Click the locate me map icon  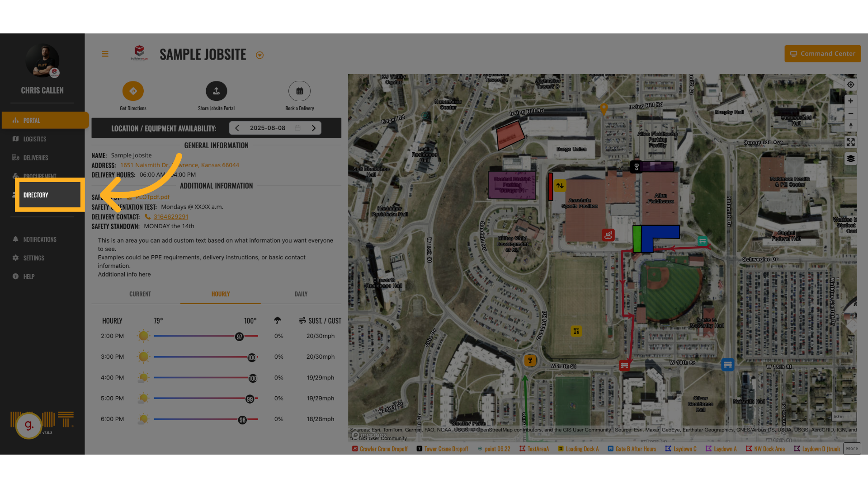click(850, 85)
